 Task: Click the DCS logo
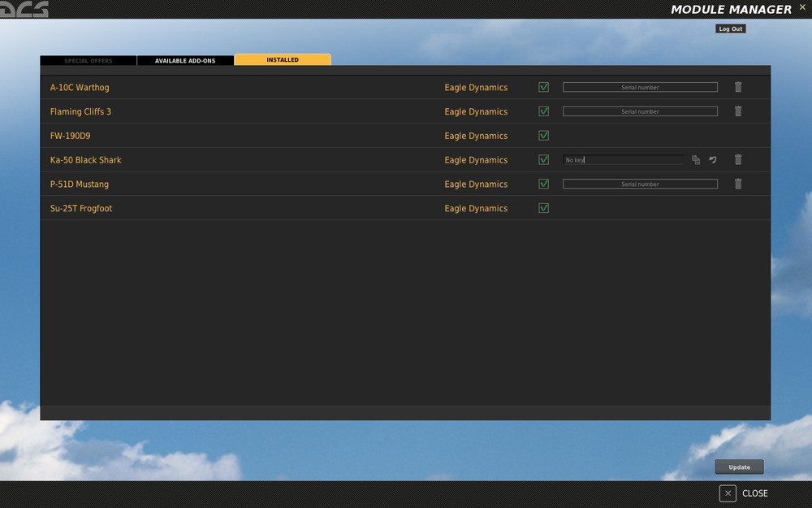click(x=24, y=9)
